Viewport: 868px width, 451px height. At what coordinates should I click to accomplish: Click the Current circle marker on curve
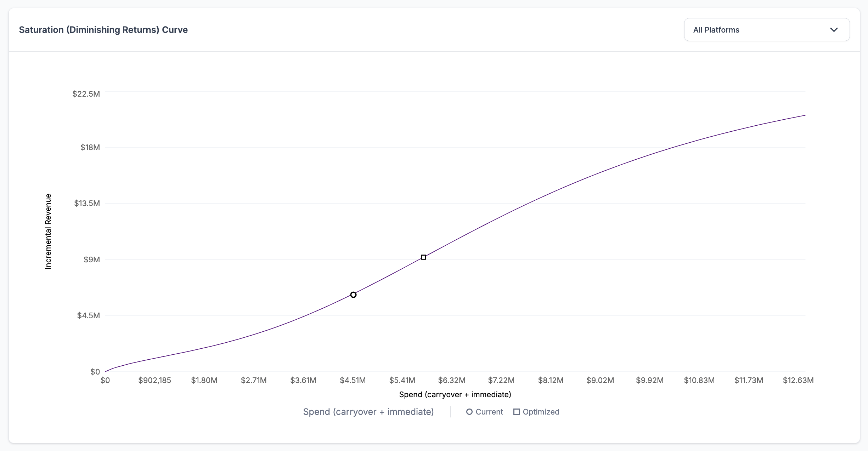coord(353,295)
